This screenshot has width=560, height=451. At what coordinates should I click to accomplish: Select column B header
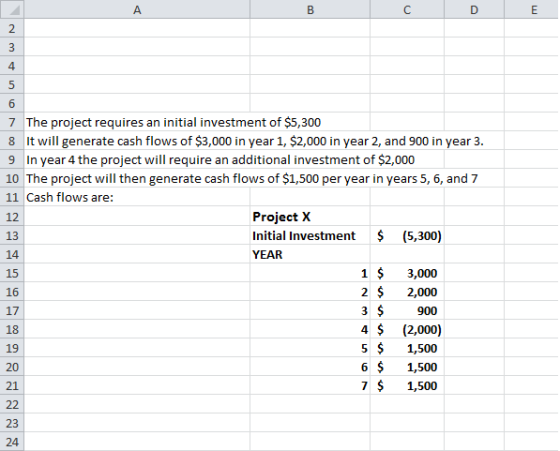(310, 9)
